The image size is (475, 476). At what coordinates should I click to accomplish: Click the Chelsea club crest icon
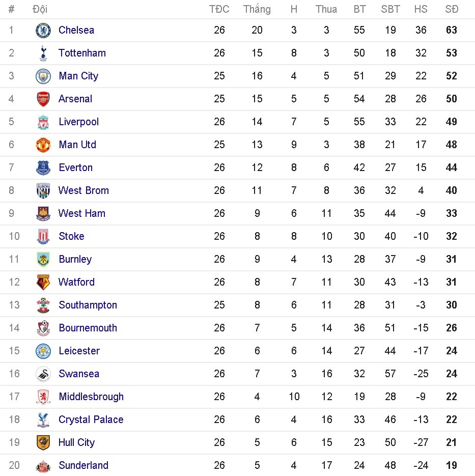(43, 31)
